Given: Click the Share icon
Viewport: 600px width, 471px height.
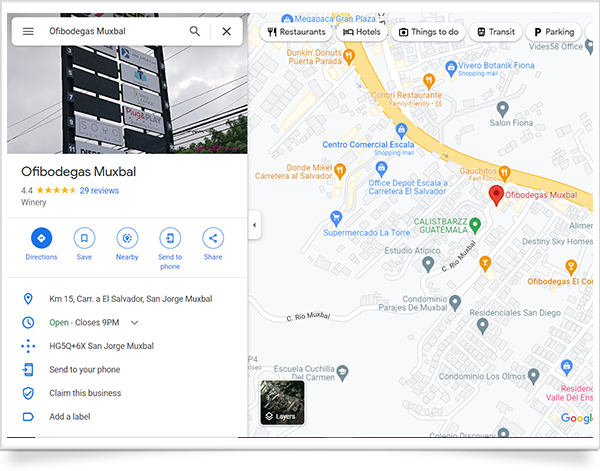Looking at the screenshot, I should pyautogui.click(x=213, y=238).
